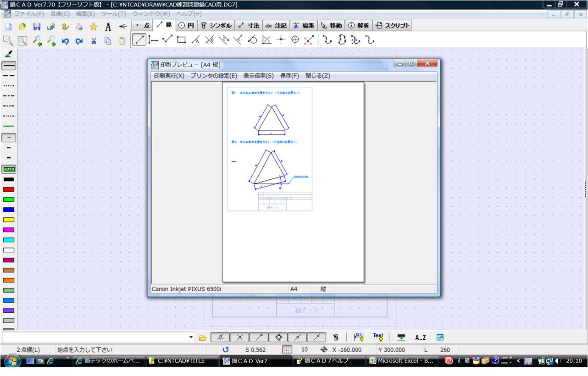Select the letter A text tool icon
The width and height of the screenshot is (588, 376).
(x=108, y=26)
